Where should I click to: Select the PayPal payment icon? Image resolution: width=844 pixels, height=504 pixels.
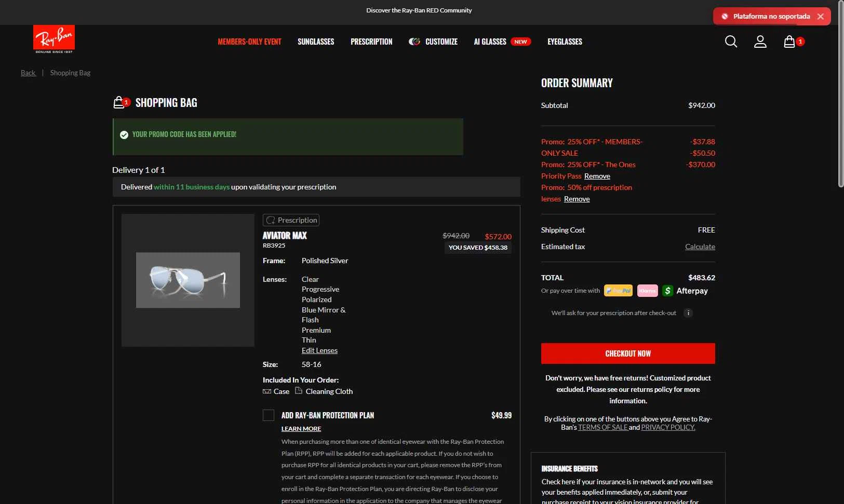pos(618,291)
